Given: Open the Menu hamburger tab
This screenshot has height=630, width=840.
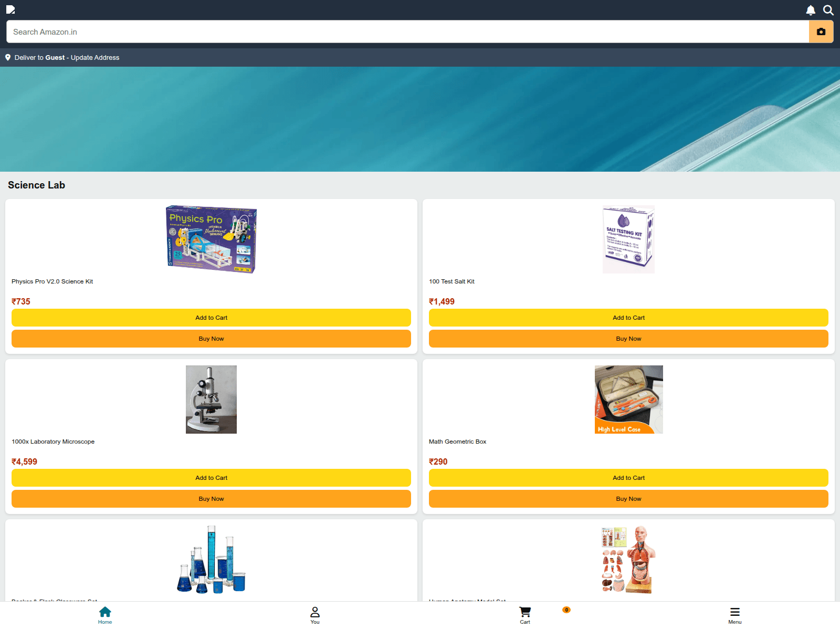Looking at the screenshot, I should pyautogui.click(x=735, y=615).
